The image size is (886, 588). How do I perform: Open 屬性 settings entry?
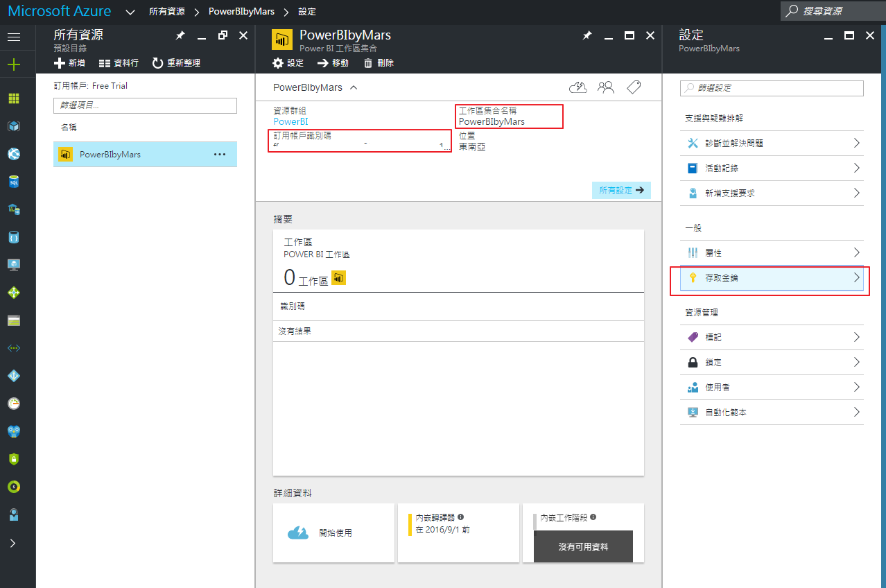pos(772,252)
